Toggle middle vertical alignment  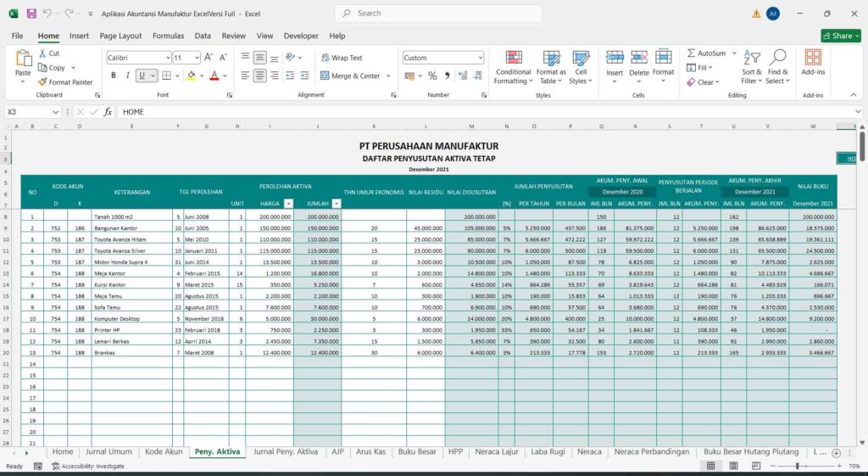(x=259, y=58)
